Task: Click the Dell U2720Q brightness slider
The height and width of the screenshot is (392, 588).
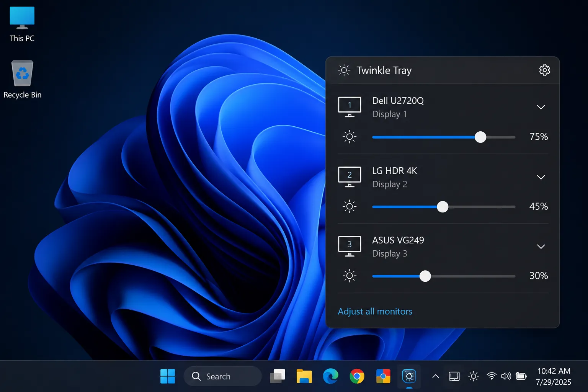Action: pos(444,137)
